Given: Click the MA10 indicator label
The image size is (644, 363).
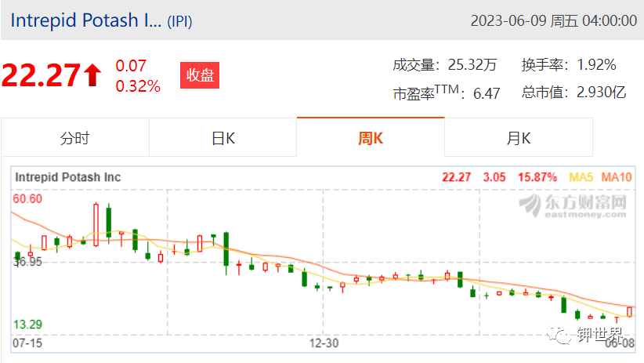Looking at the screenshot, I should pyautogui.click(x=616, y=177).
